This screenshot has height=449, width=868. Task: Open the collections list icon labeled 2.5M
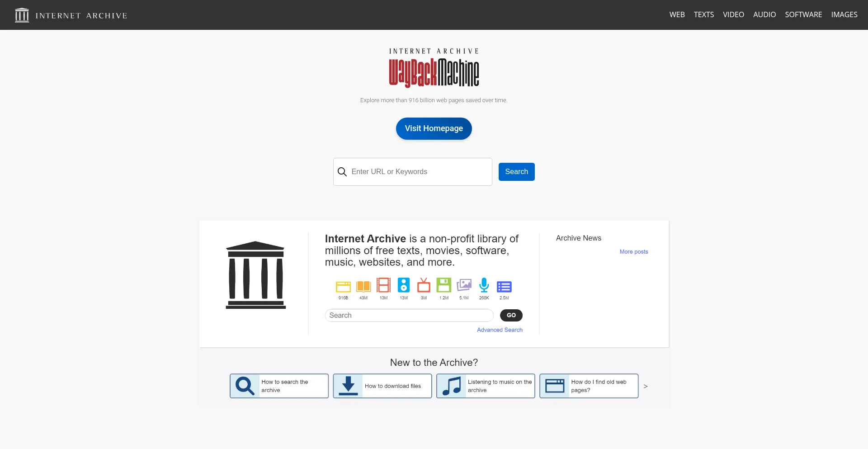pos(504,286)
